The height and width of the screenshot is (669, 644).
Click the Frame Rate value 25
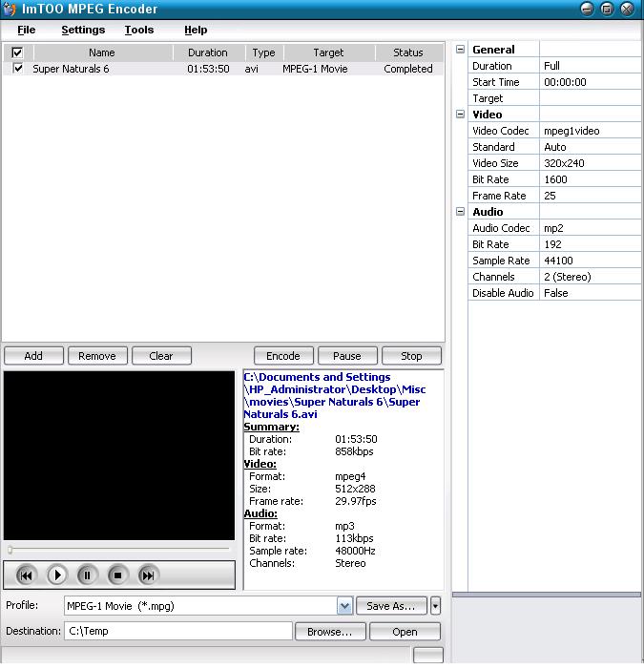pyautogui.click(x=591, y=196)
